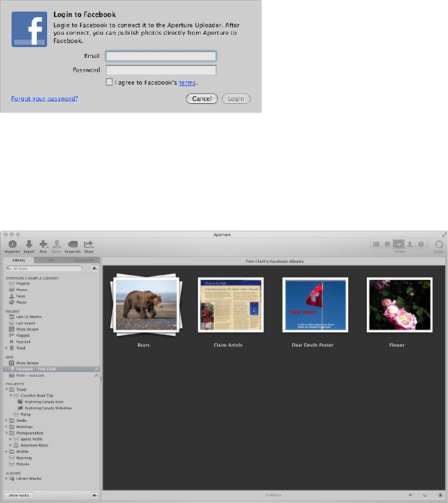
Task: Open the Flower album thumbnail
Action: (400, 305)
